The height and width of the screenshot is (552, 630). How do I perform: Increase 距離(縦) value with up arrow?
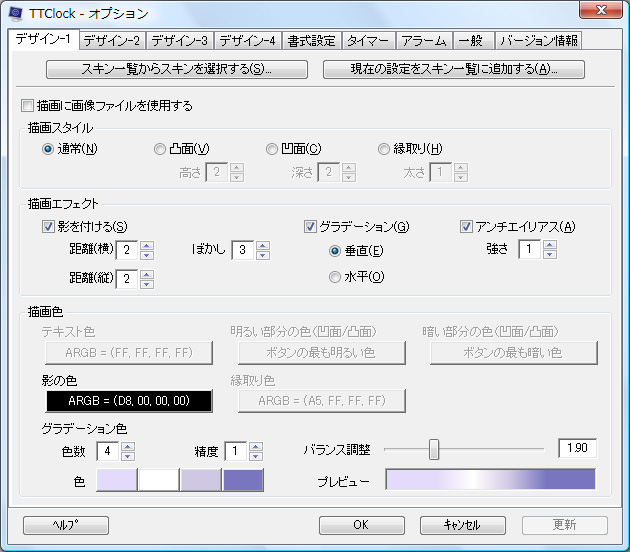pos(147,275)
